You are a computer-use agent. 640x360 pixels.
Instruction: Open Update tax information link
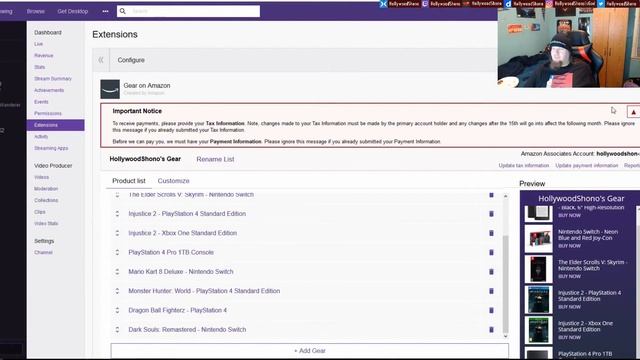point(524,166)
